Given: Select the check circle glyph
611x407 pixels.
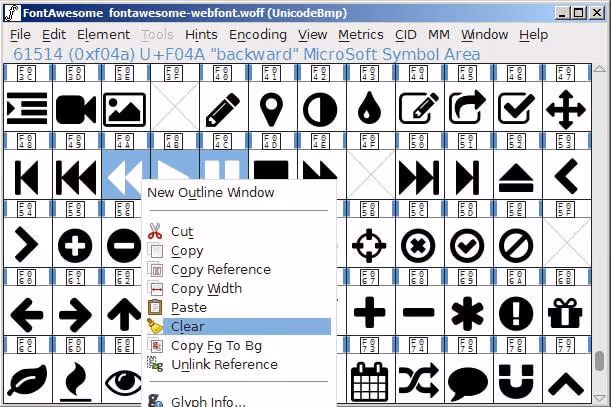Looking at the screenshot, I should (x=467, y=246).
